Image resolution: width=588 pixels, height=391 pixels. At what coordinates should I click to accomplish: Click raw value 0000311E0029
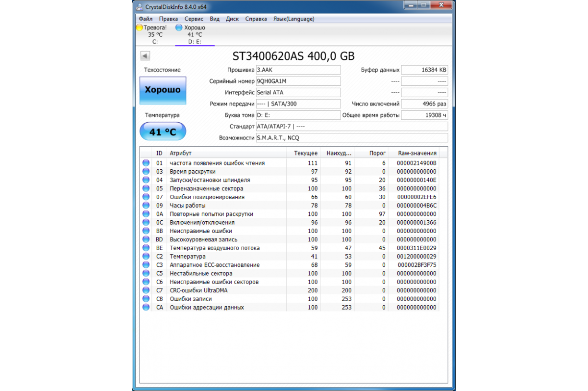[x=416, y=248]
